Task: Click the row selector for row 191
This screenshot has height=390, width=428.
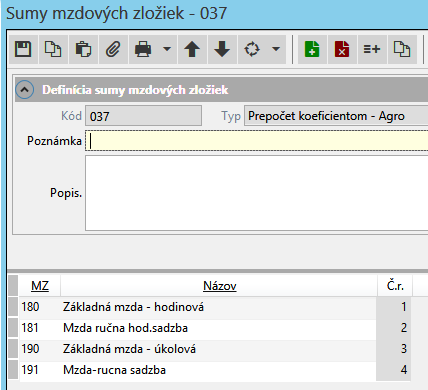Action: [13, 369]
